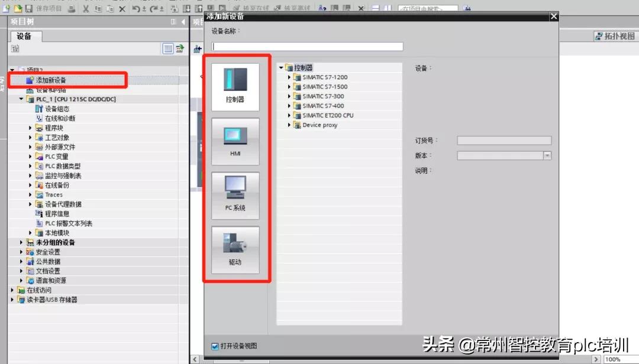The height and width of the screenshot is (364, 639).
Task: Expand the SIMATIC S7-1200 controller family
Action: point(288,77)
